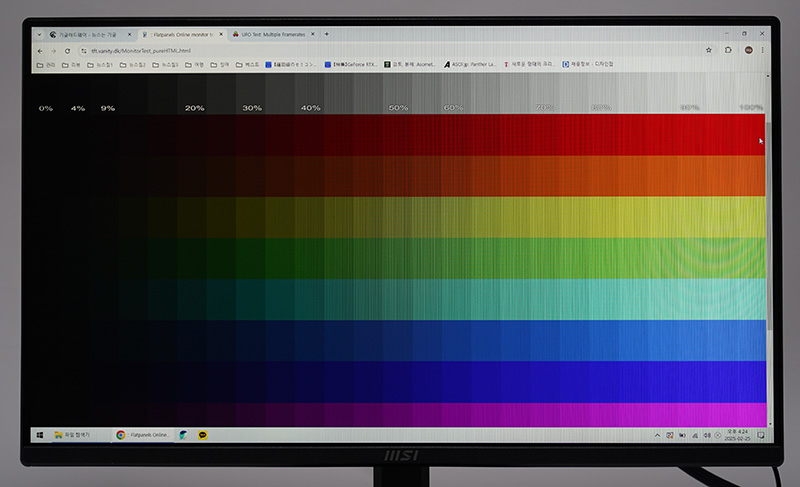The height and width of the screenshot is (487, 800).
Task: Open the first bookmarks folder
Action: tap(46, 65)
